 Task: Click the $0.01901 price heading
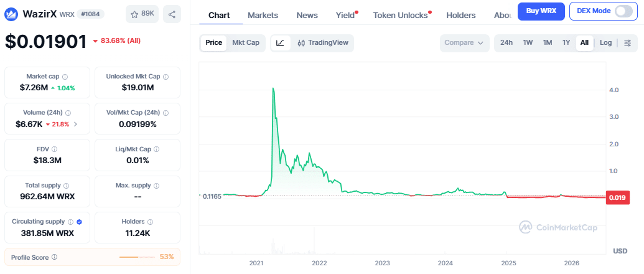tap(46, 41)
